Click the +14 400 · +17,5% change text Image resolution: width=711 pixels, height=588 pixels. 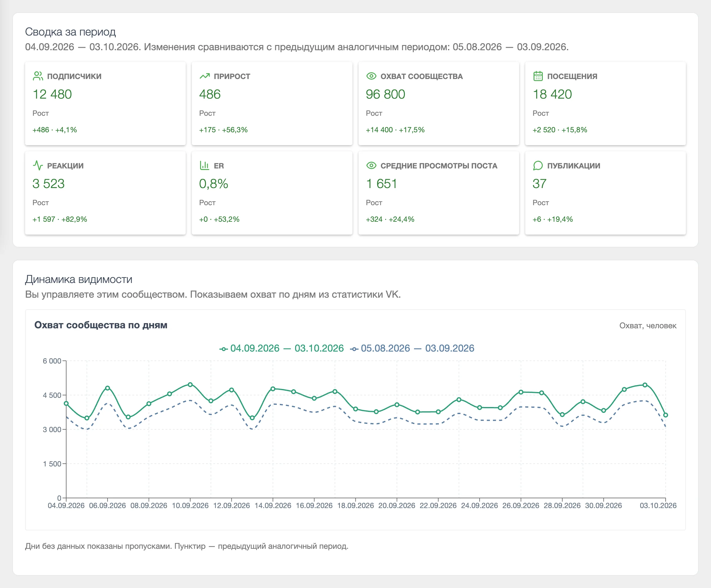[x=395, y=130]
